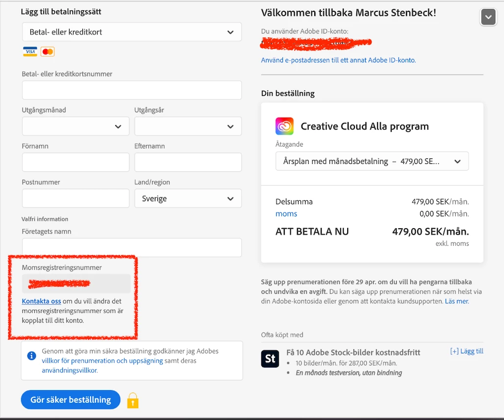Screen dimensions: 504x420
Task: Open the Betal- eller kreditkort payment dropdown
Action: click(132, 32)
